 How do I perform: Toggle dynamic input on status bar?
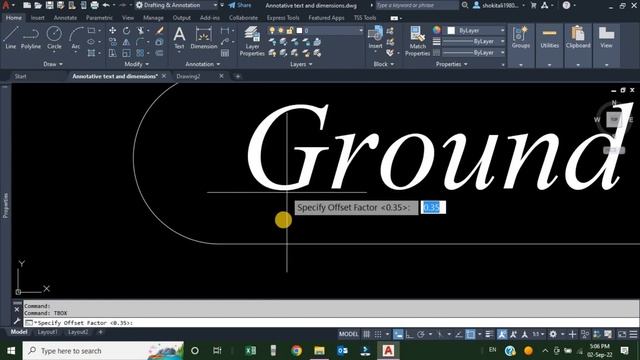(x=398, y=334)
